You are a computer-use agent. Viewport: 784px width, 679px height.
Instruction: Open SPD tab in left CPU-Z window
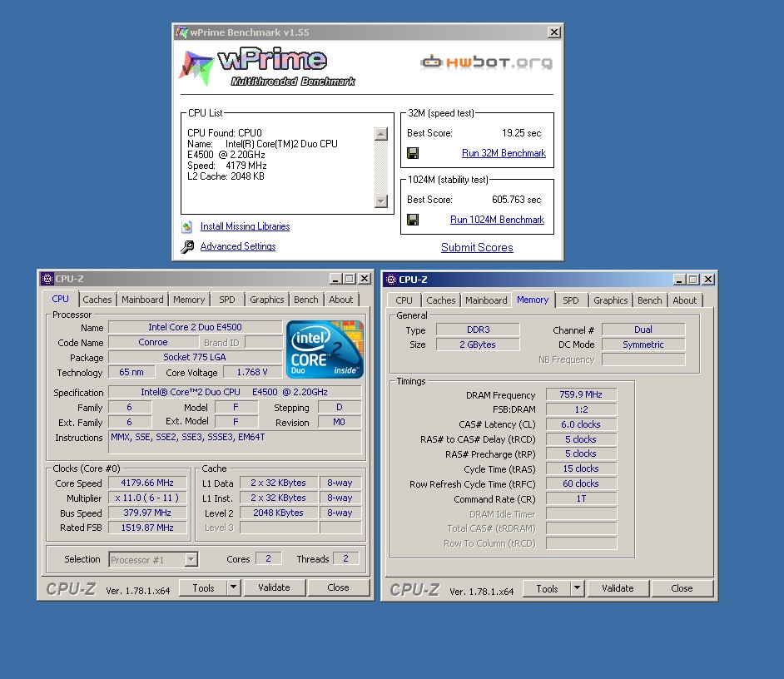[227, 300]
